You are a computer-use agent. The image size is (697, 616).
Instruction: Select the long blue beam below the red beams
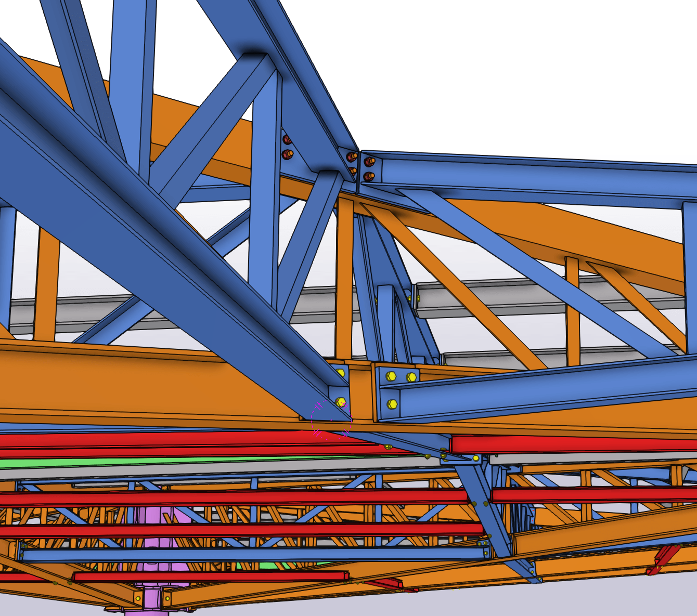click(250, 554)
